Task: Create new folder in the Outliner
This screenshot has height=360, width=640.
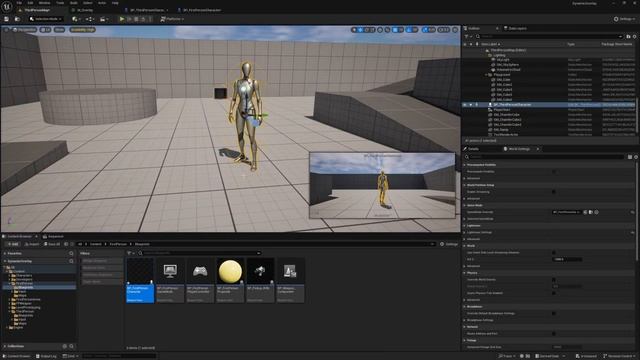Action: tap(628, 36)
